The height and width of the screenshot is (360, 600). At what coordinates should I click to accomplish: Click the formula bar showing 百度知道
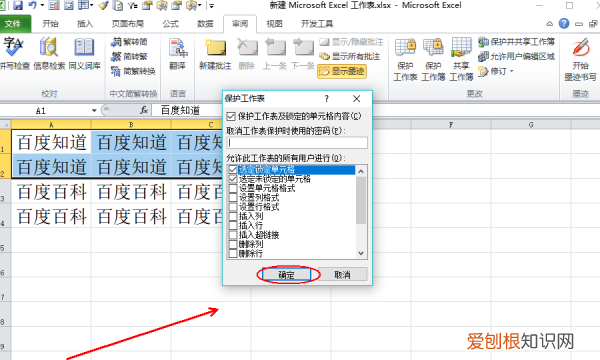point(376,111)
